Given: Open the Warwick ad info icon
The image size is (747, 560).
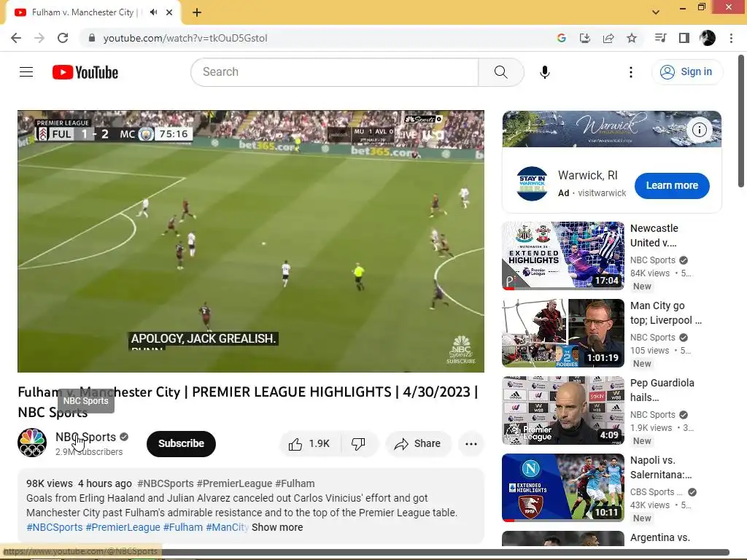Looking at the screenshot, I should point(700,130).
